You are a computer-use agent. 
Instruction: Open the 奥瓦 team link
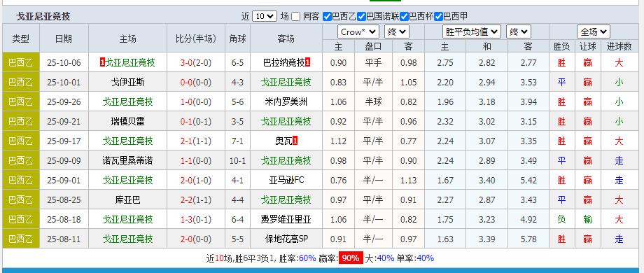283,141
